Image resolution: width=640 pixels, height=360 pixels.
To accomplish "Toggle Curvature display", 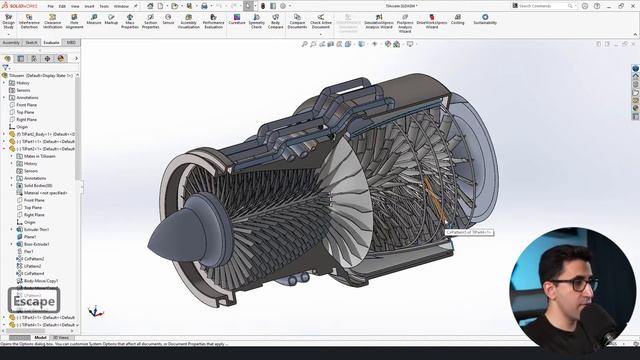I will point(237,19).
